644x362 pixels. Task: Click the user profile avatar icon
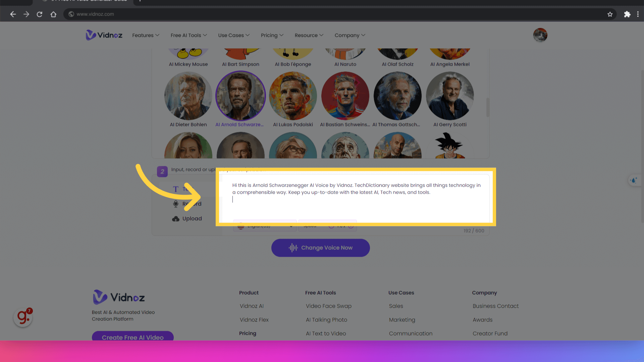[x=540, y=35]
